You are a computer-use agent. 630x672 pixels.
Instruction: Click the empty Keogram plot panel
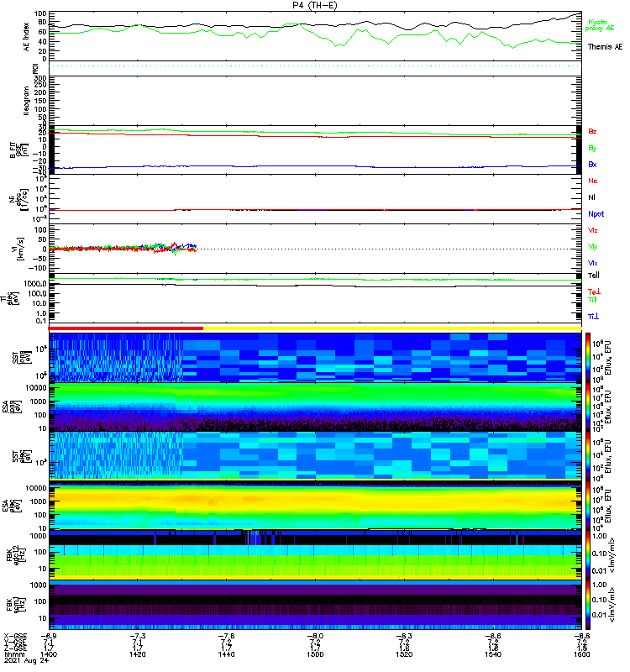click(315, 101)
